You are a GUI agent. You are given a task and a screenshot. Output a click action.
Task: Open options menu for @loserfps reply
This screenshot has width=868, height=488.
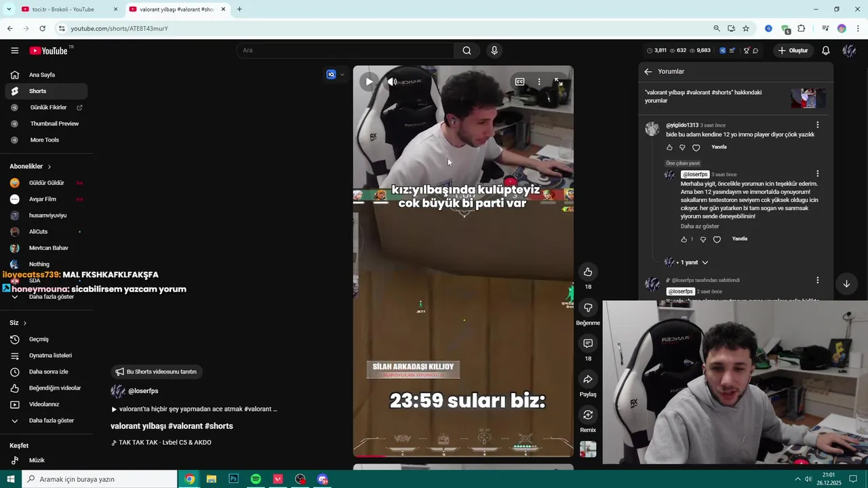tap(817, 174)
